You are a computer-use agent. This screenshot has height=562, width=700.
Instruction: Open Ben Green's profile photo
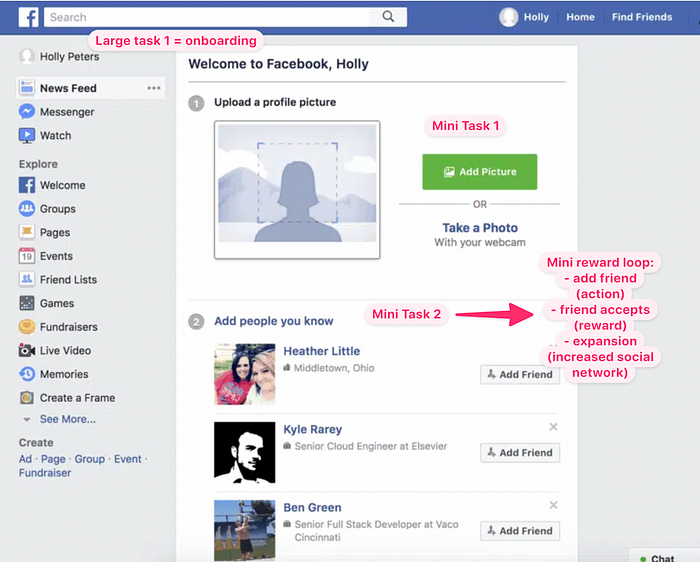click(245, 530)
